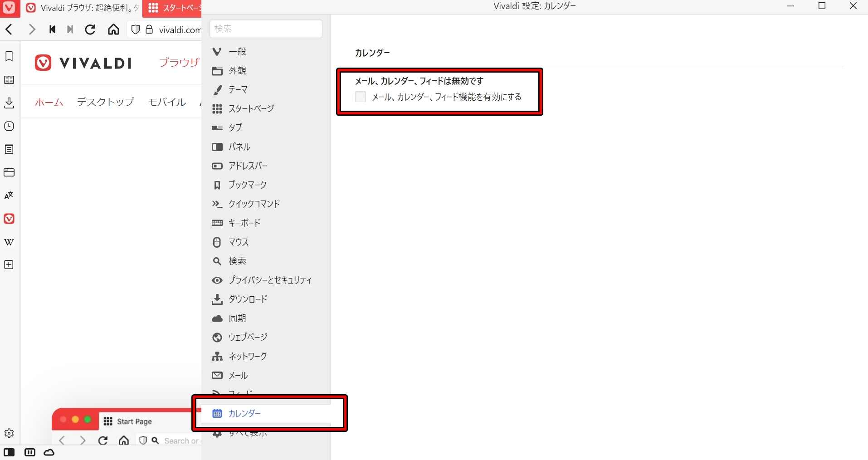The height and width of the screenshot is (460, 868).
Task: Reload the current page
Action: pos(90,29)
